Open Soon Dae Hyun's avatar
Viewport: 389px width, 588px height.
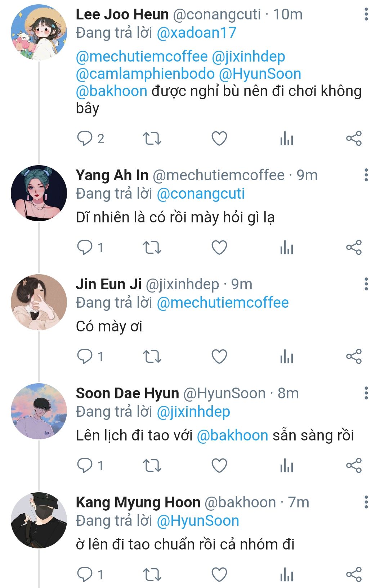(x=39, y=411)
